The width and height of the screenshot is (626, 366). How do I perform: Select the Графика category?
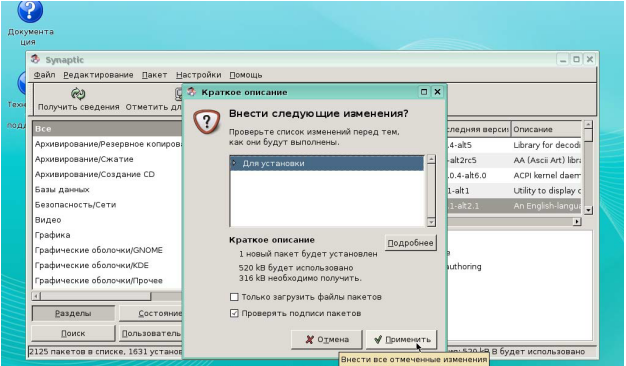(x=107, y=235)
